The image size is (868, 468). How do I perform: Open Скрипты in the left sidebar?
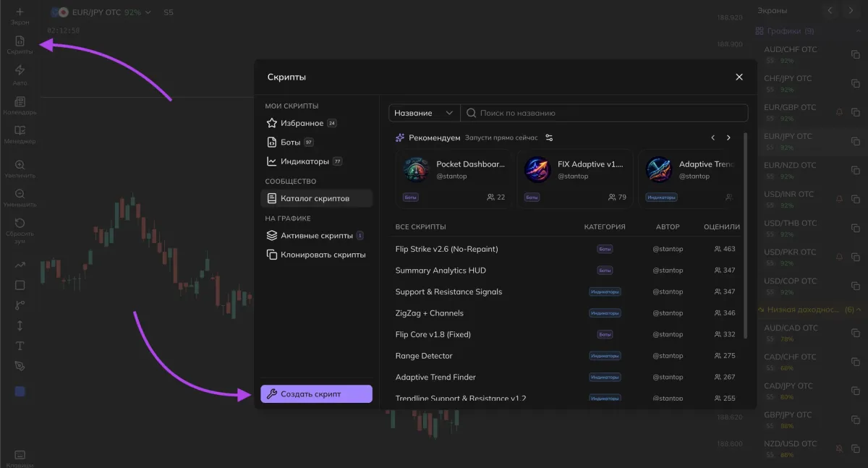click(20, 45)
